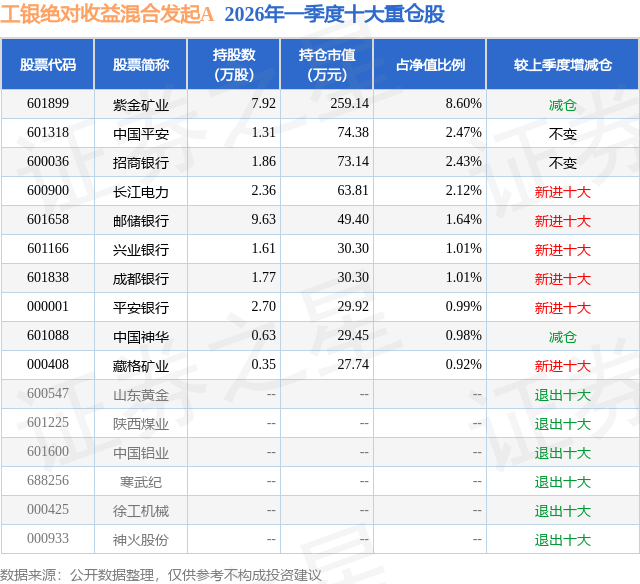Image resolution: width=640 pixels, height=584 pixels.
Task: Click stock code 000933
Action: pyautogui.click(x=48, y=538)
